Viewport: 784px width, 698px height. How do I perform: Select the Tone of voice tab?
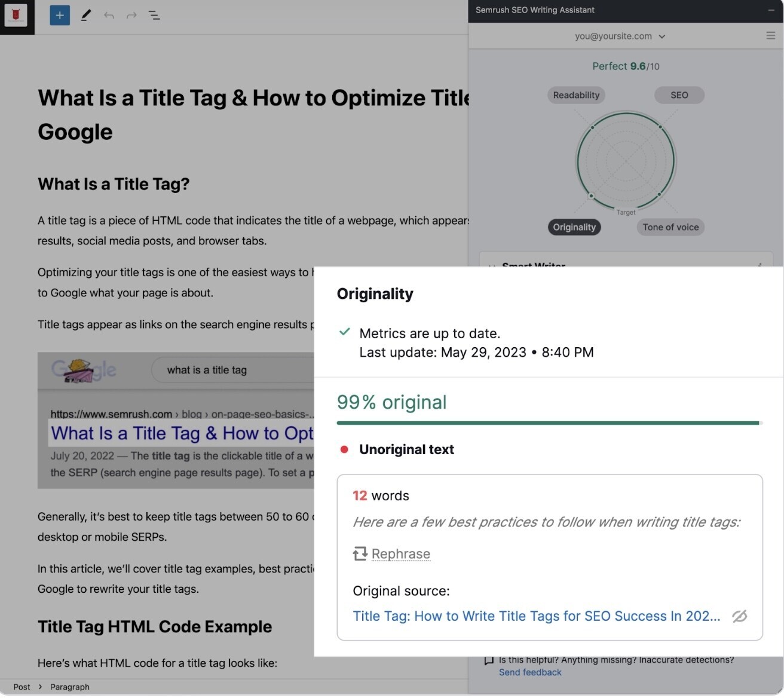[670, 227]
